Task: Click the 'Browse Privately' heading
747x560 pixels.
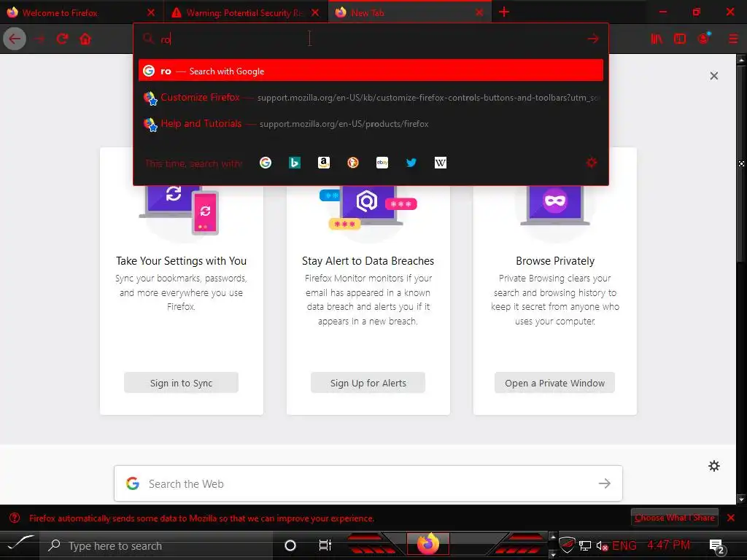Action: click(x=555, y=261)
